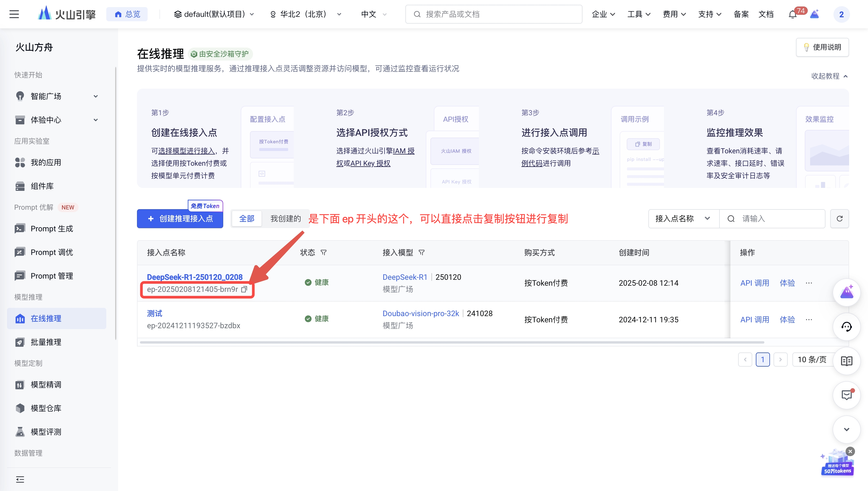This screenshot has height=491, width=868.
Task: Open the notifications bell icon
Action: click(792, 14)
